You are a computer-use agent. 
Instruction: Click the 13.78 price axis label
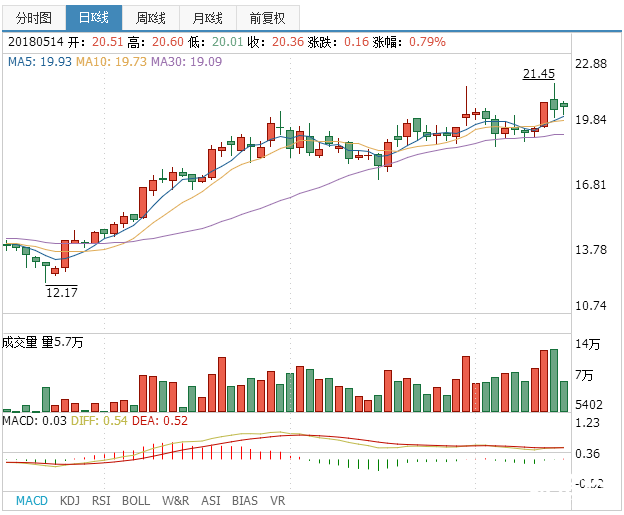coord(591,250)
